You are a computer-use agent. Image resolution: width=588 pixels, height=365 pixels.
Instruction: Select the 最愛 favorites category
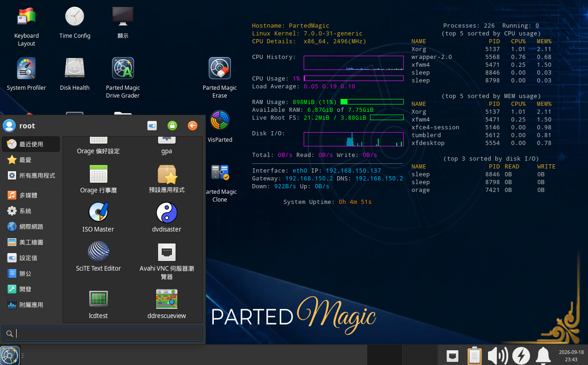tap(31, 160)
